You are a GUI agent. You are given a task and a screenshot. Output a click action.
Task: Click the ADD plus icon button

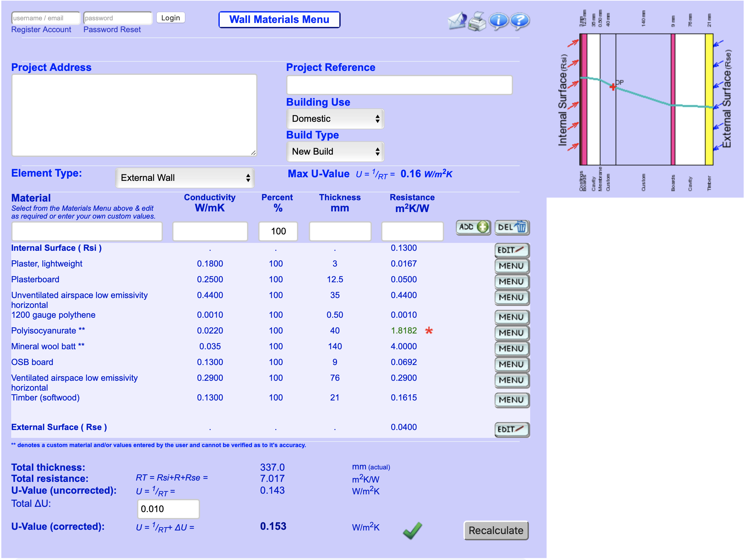473,227
